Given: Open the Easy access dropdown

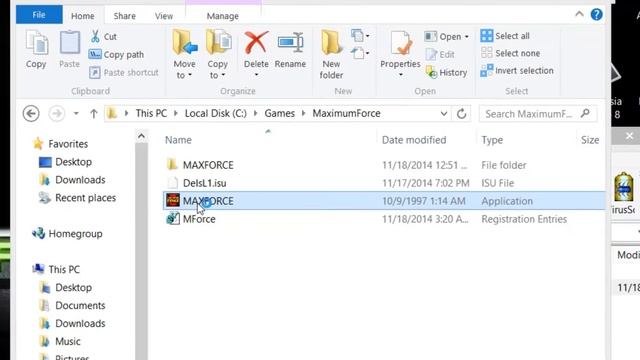Looking at the screenshot, I should (x=360, y=53).
